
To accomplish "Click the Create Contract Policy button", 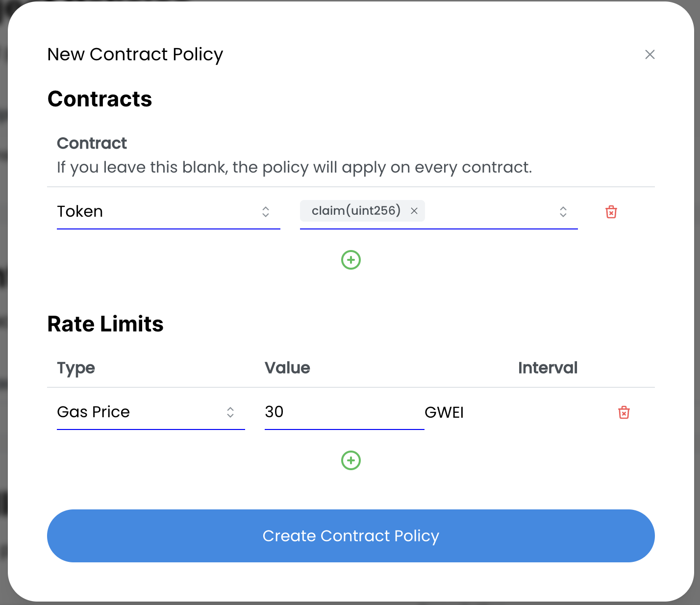I will coord(351,536).
